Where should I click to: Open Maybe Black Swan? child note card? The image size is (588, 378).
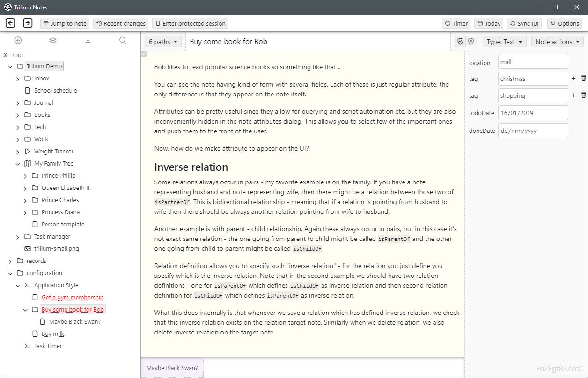pyautogui.click(x=172, y=368)
